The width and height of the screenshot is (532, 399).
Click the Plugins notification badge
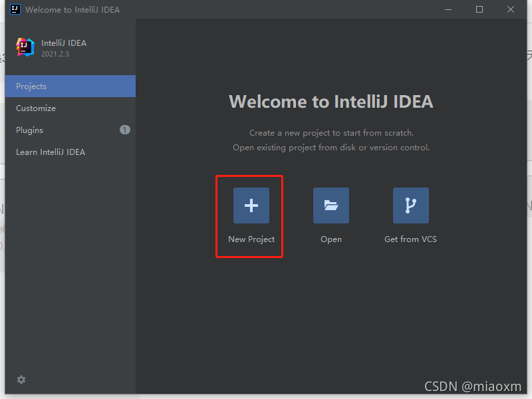124,130
